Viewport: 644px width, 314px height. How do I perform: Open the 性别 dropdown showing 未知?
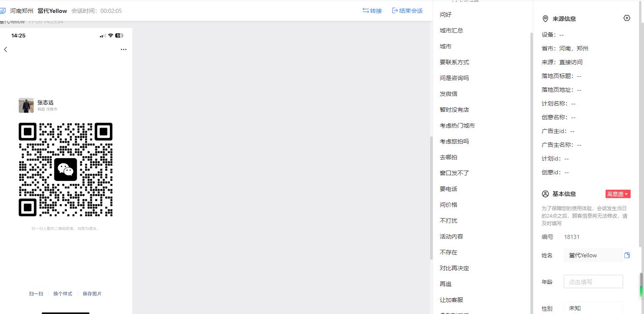[x=593, y=308]
